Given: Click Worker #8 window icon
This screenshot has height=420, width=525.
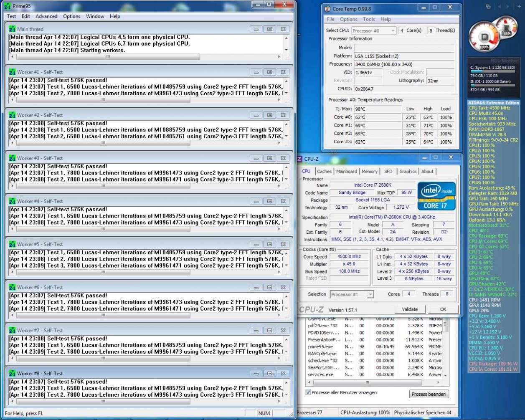Looking at the screenshot, I should [x=12, y=373].
